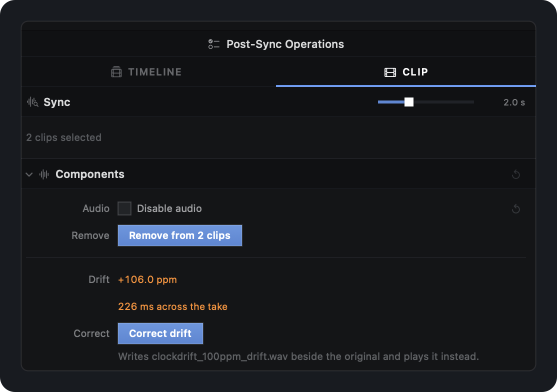Click the Components heading label
Screen dimensions: 557x392
pyautogui.click(x=90, y=174)
